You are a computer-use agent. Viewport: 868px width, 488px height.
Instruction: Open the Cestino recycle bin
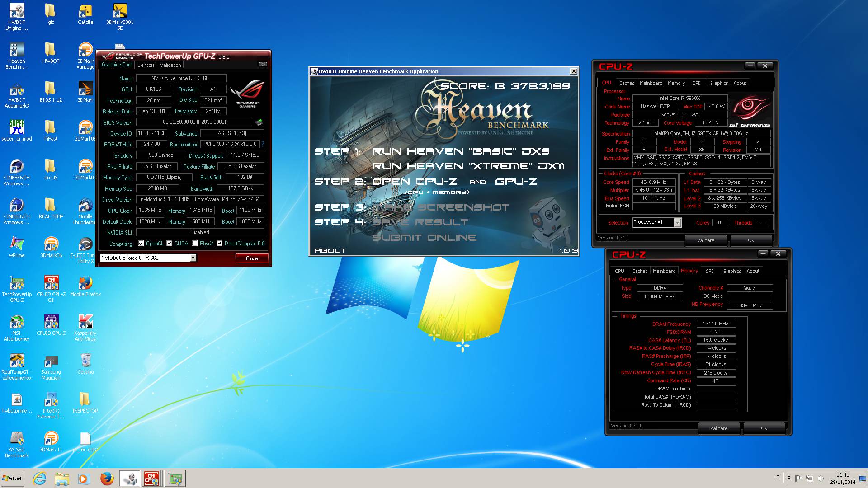point(85,364)
